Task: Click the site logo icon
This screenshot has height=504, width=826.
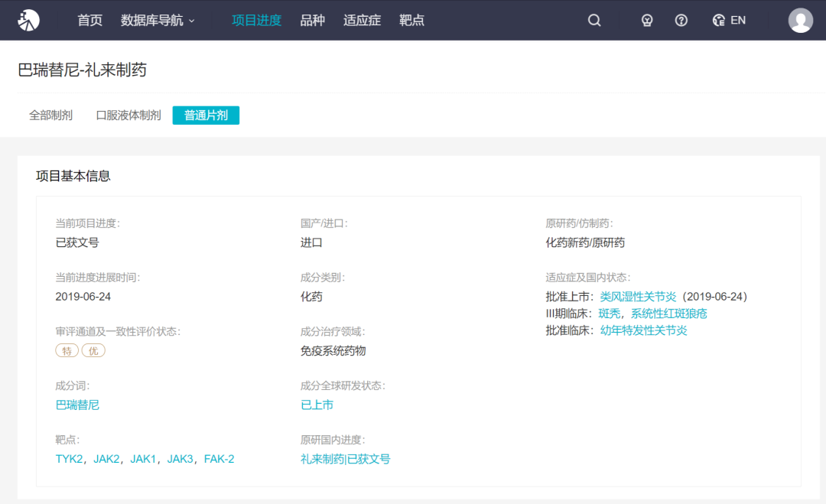Action: pyautogui.click(x=28, y=20)
